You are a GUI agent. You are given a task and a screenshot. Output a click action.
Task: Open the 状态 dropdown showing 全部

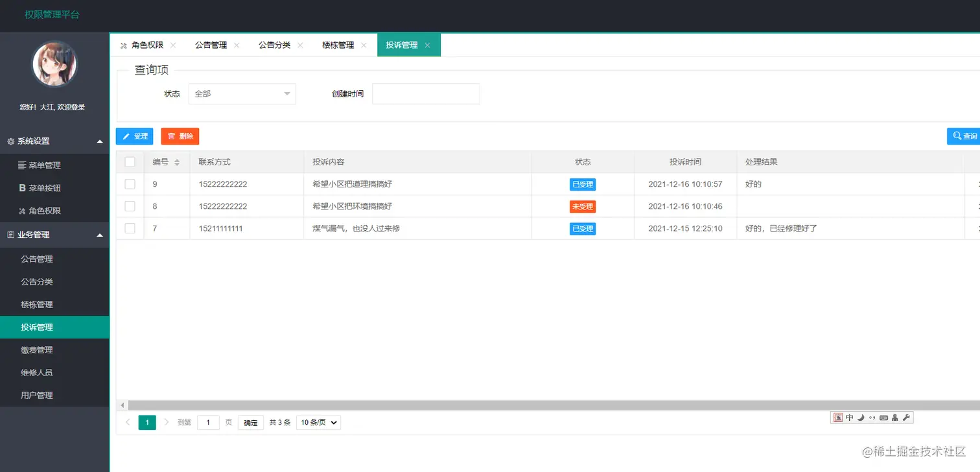click(x=242, y=94)
